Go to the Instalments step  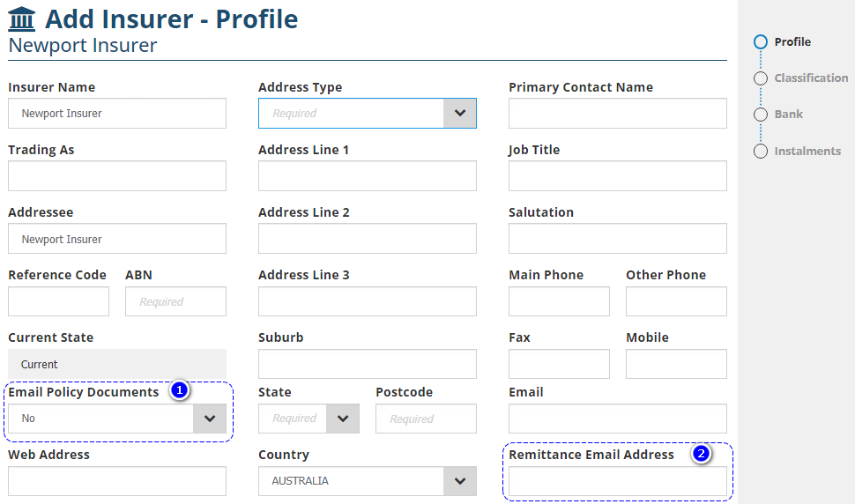point(807,152)
